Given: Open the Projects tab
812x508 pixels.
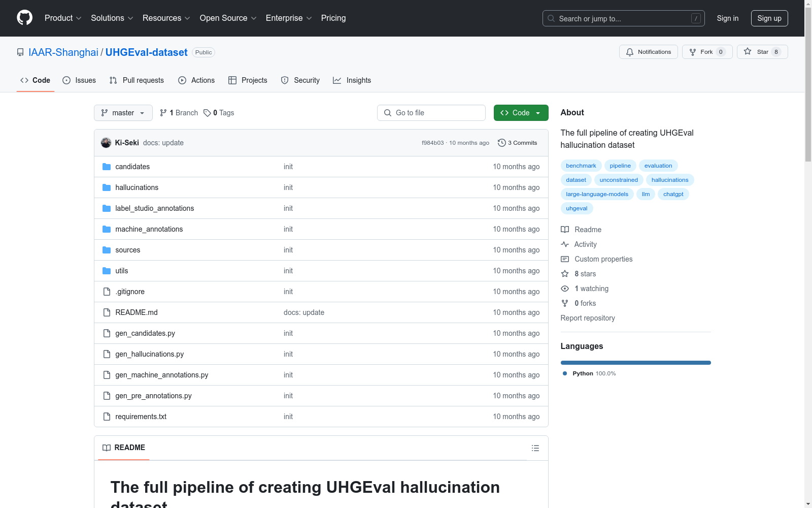Looking at the screenshot, I should coord(248,80).
